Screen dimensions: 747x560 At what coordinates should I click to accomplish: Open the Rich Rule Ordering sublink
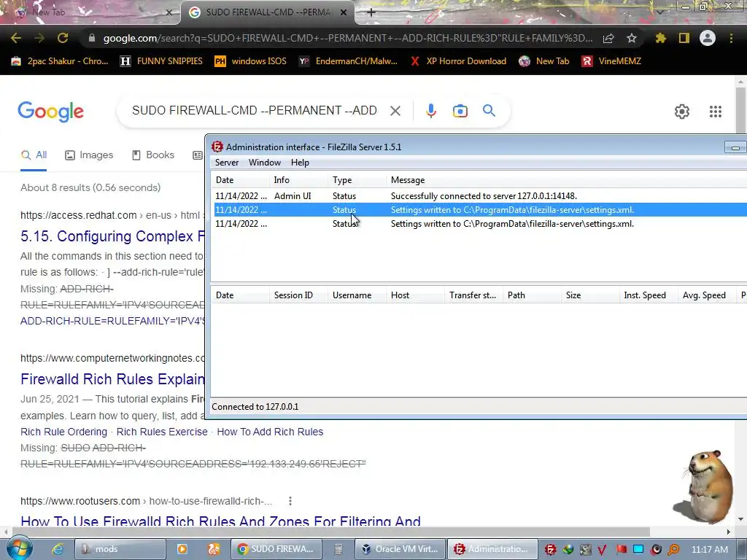tap(64, 432)
